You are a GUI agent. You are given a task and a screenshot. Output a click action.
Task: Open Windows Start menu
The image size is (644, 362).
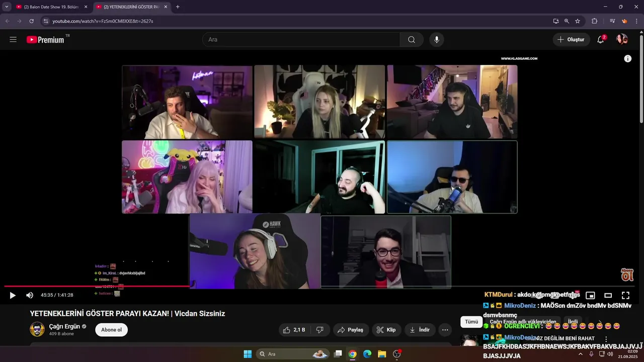click(x=248, y=354)
